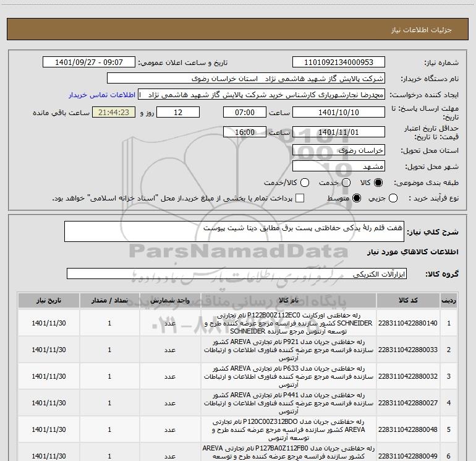The height and width of the screenshot is (461, 476).
Task: Click the price validity date 1401/11/01
Action: tap(338, 132)
